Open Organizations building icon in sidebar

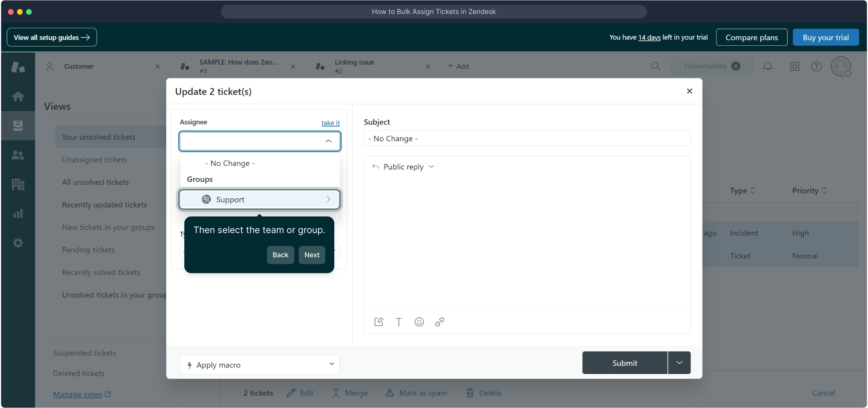pos(18,184)
